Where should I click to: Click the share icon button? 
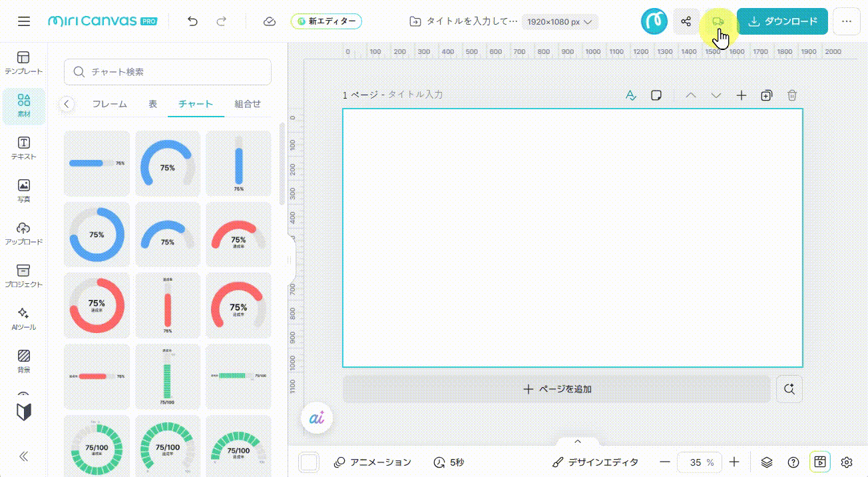point(686,21)
